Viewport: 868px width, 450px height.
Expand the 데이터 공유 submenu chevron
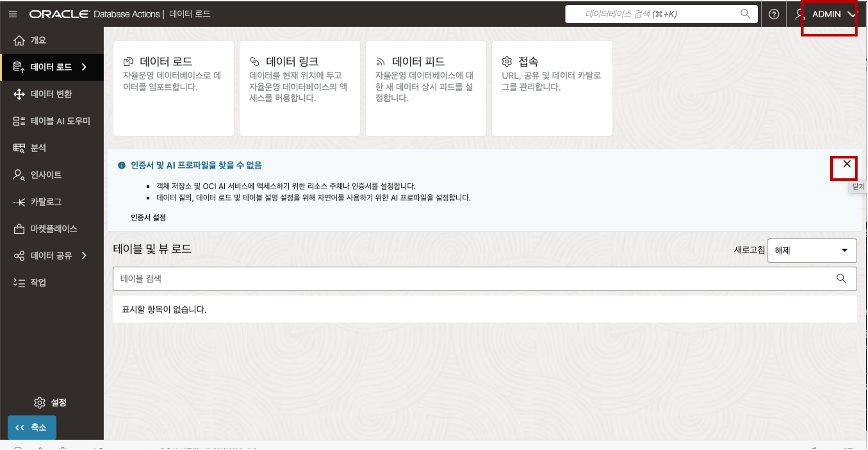point(84,256)
